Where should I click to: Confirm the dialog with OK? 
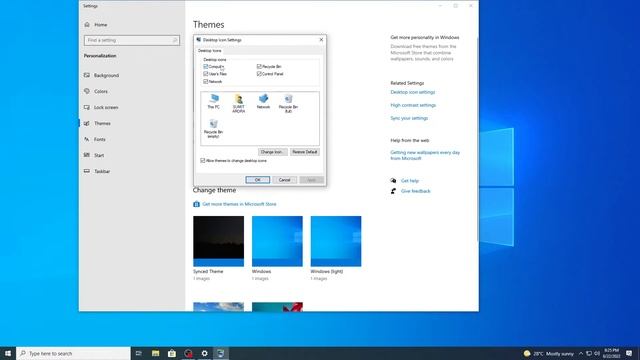coord(258,180)
